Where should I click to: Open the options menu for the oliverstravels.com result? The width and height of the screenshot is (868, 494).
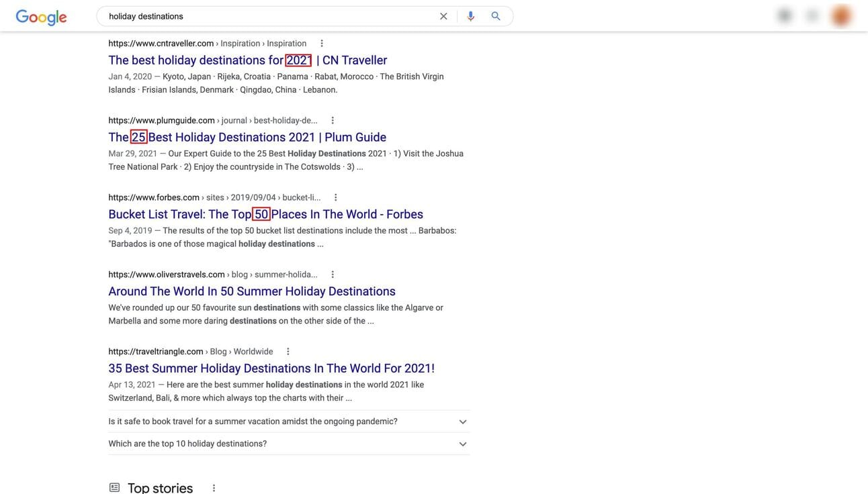[333, 275]
